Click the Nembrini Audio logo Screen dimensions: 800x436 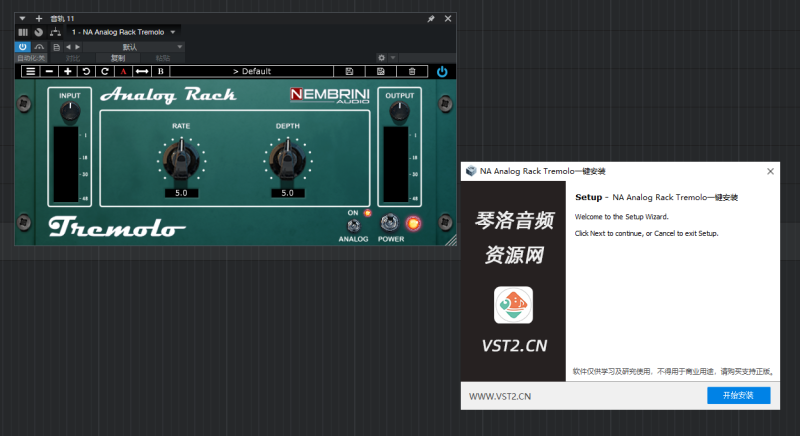coord(330,95)
